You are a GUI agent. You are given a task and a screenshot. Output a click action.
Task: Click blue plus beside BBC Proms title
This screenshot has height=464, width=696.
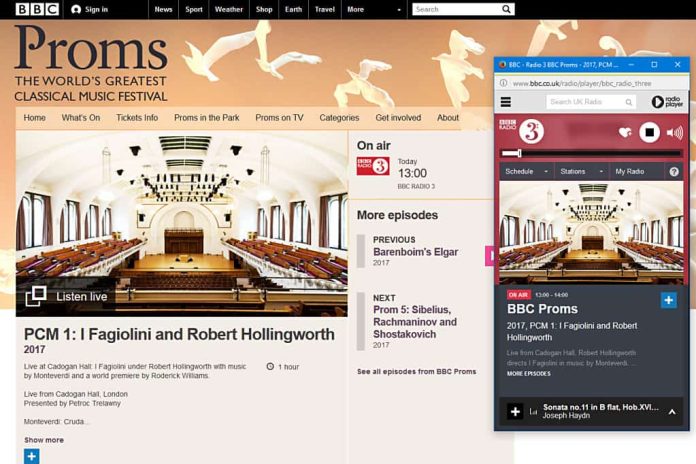pyautogui.click(x=669, y=300)
